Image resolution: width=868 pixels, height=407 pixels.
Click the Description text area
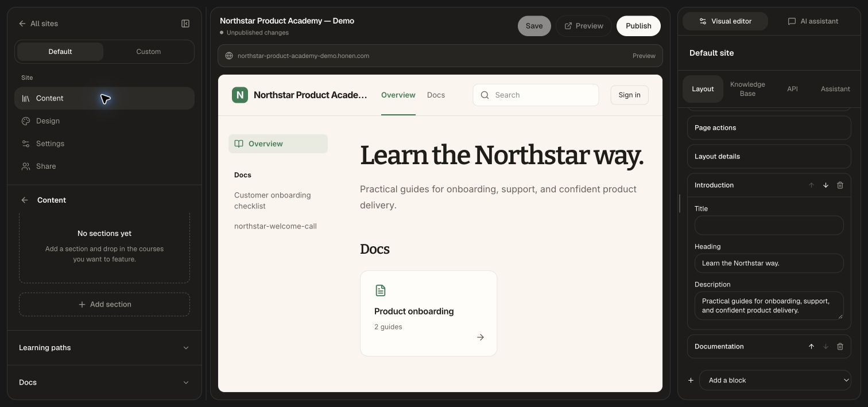(769, 306)
